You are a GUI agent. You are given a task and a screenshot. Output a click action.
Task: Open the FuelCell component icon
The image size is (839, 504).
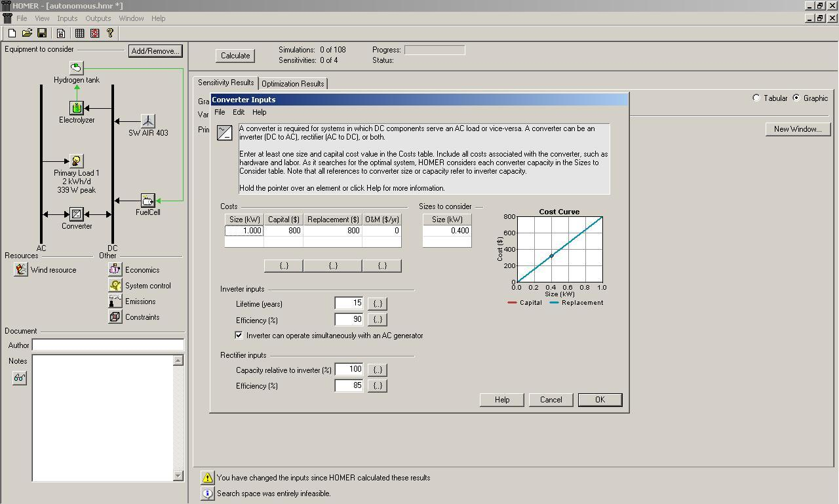tap(148, 201)
